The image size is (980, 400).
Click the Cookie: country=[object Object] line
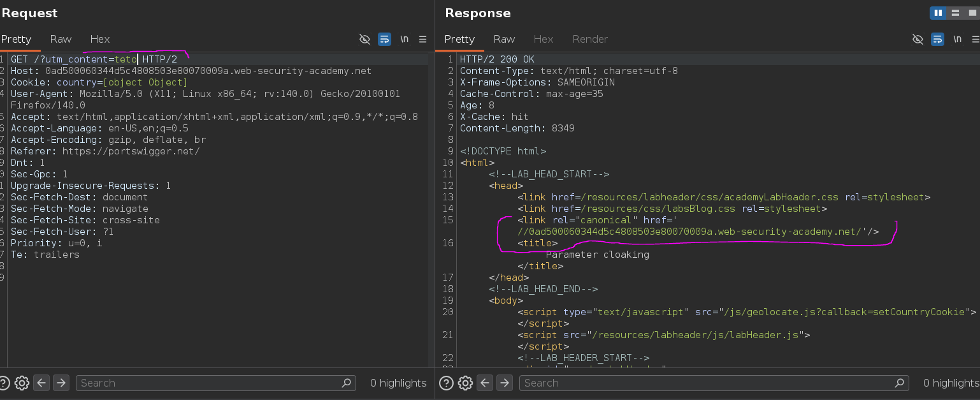click(x=99, y=82)
